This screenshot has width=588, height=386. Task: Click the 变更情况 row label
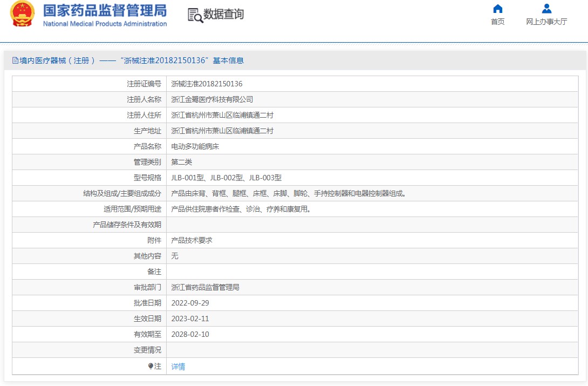click(147, 350)
